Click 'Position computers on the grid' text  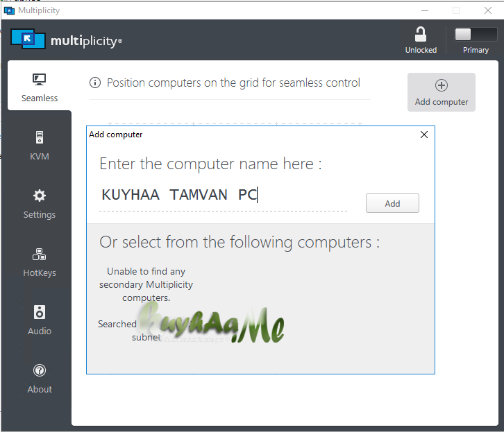pos(233,83)
